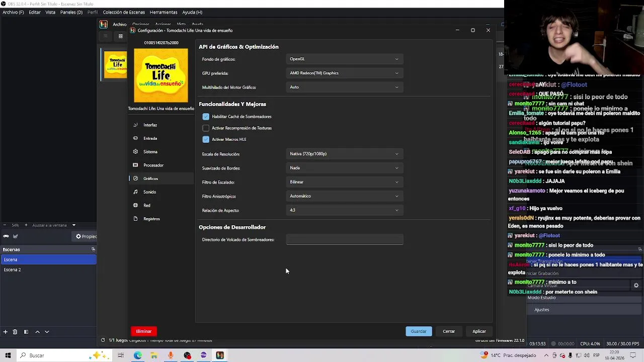The image size is (644, 362).
Task: Open OBS Herramientas menu
Action: click(x=164, y=12)
